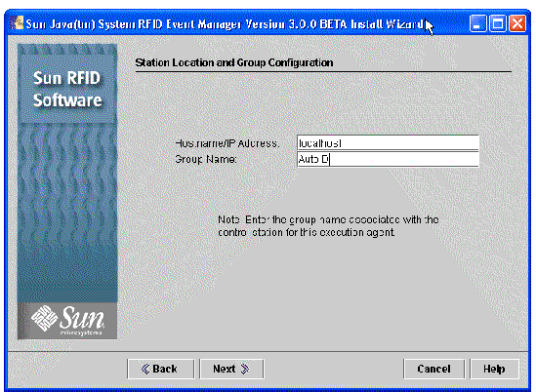Click the 'Sun RFID Software' banner text
The width and height of the screenshot is (536, 392).
67,89
